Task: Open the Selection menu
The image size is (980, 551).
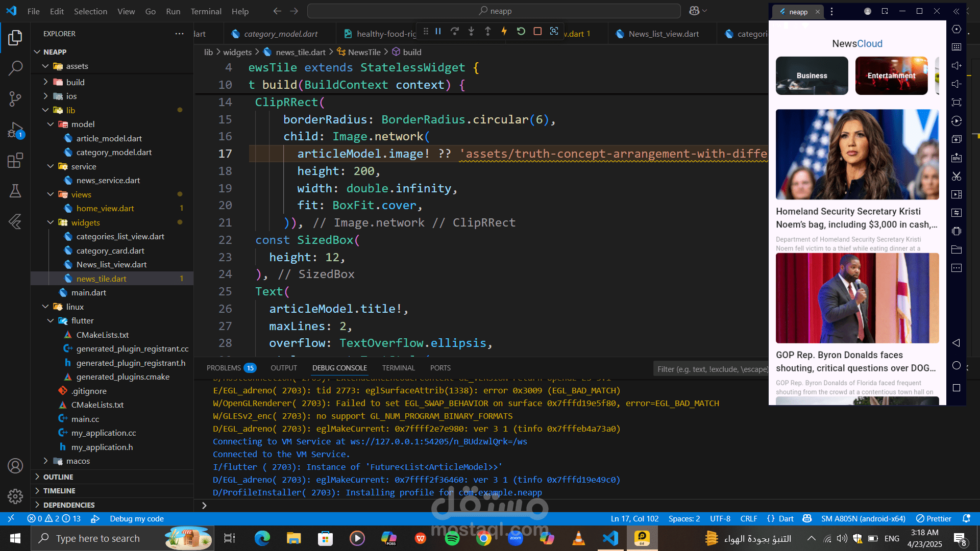Action: [x=90, y=11]
